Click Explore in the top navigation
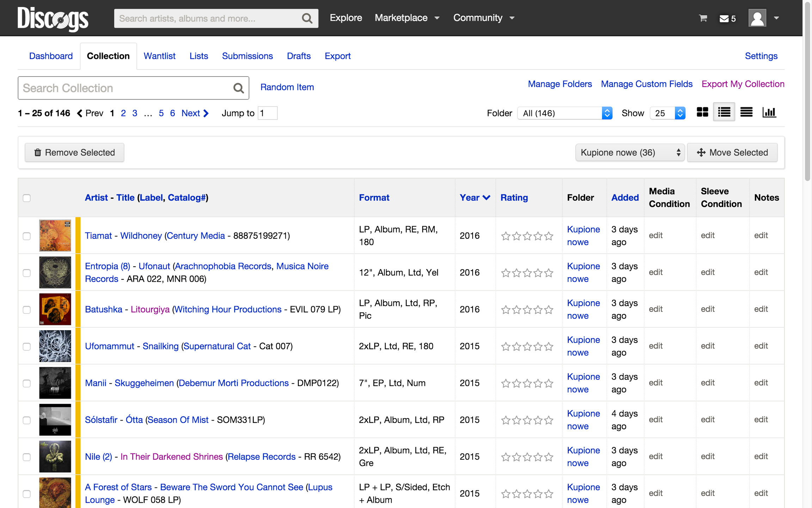The width and height of the screenshot is (812, 508). point(346,18)
